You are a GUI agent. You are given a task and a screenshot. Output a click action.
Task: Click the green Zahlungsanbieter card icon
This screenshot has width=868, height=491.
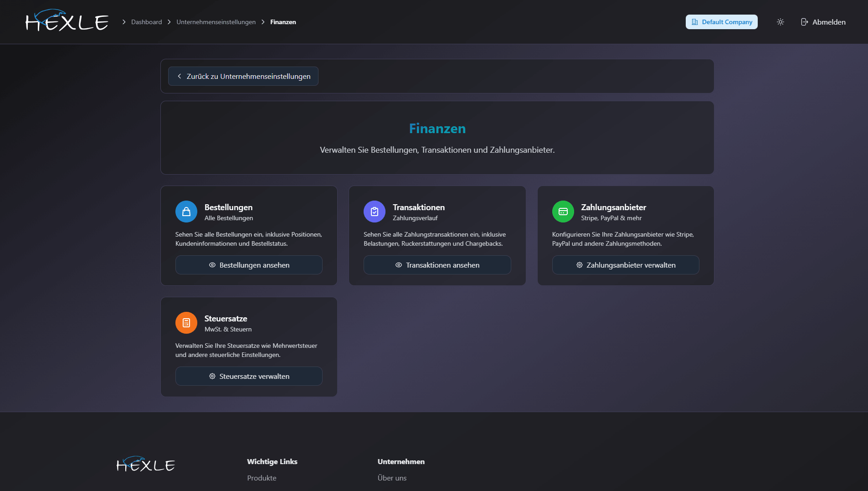click(563, 212)
